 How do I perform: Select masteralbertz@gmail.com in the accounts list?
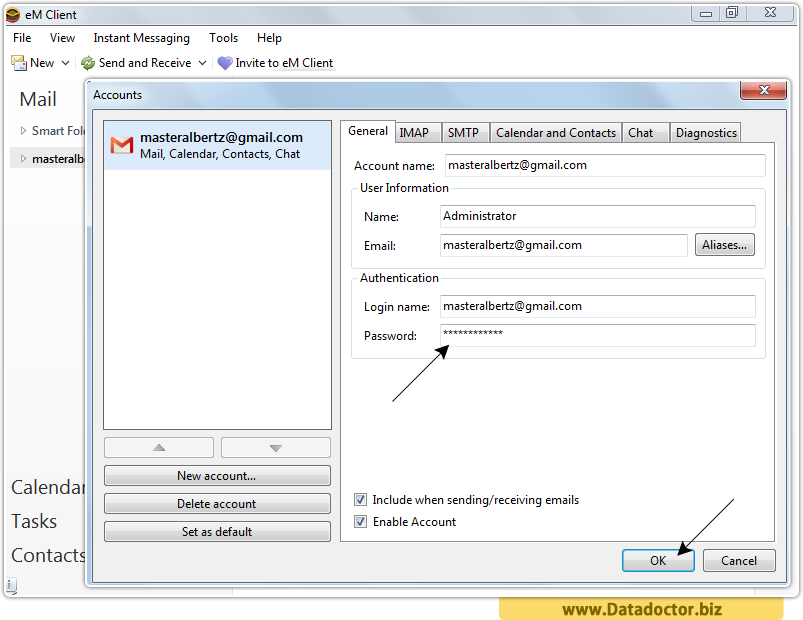coord(218,145)
